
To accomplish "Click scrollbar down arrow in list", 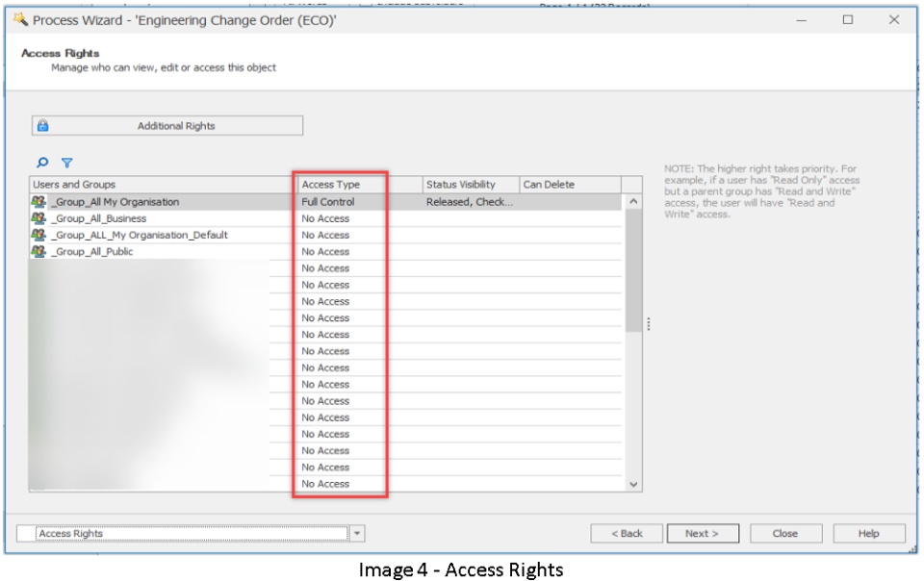I will point(633,485).
